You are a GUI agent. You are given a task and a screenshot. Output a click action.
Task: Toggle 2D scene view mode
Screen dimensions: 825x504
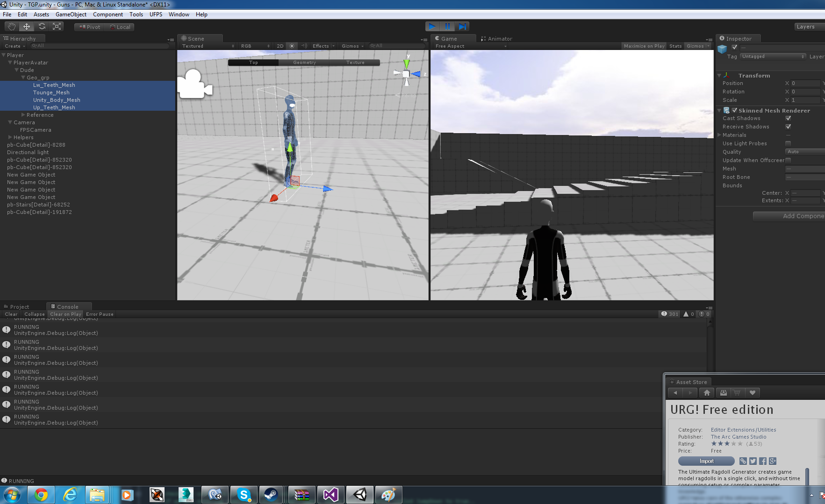pos(280,46)
